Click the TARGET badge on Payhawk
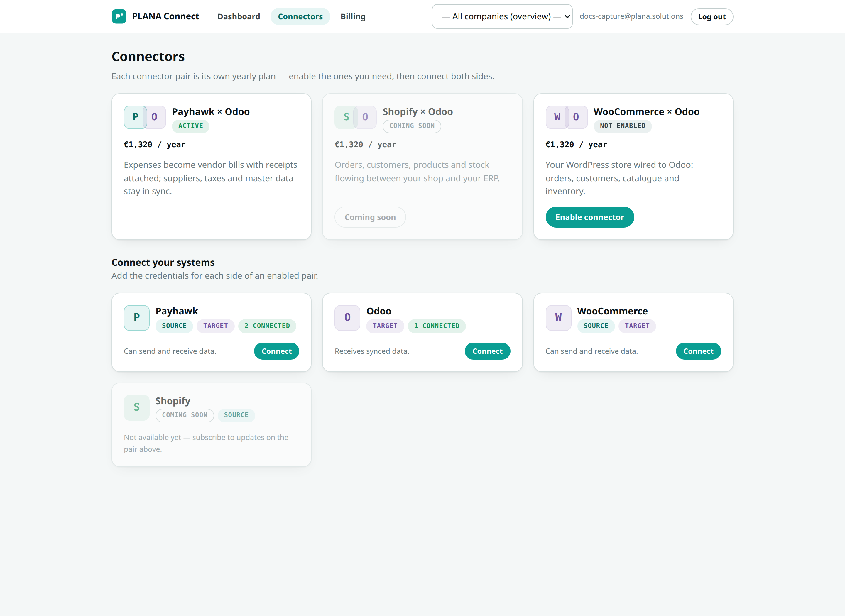 [x=216, y=326]
